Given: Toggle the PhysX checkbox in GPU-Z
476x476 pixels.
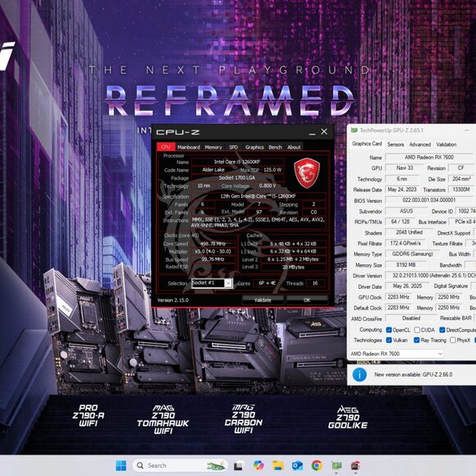Looking at the screenshot, I should 453,340.
